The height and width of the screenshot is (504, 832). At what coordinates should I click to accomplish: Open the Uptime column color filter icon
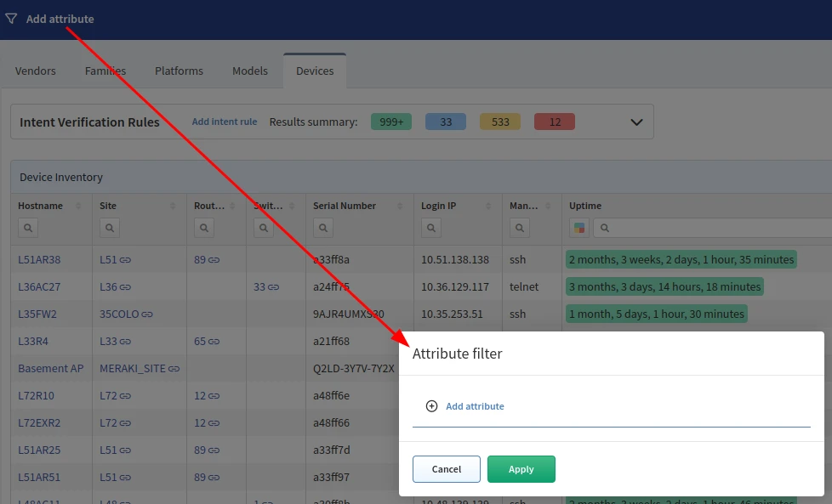coord(579,228)
